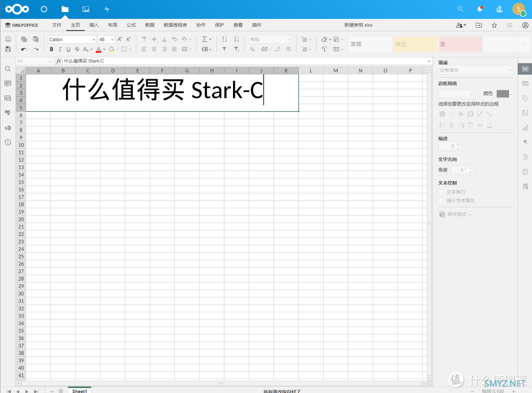Open the File menu tab
Viewport: 532px width, 393px height.
pos(57,25)
